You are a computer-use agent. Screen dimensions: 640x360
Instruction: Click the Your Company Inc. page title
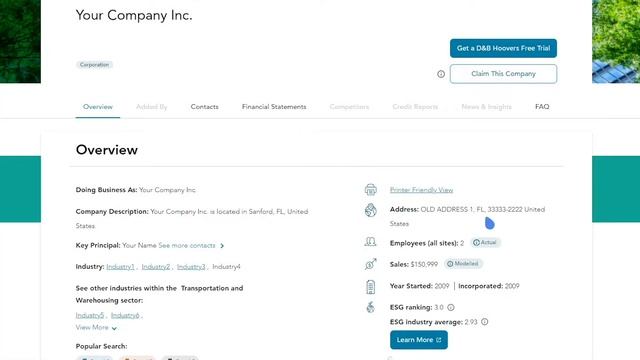[134, 15]
